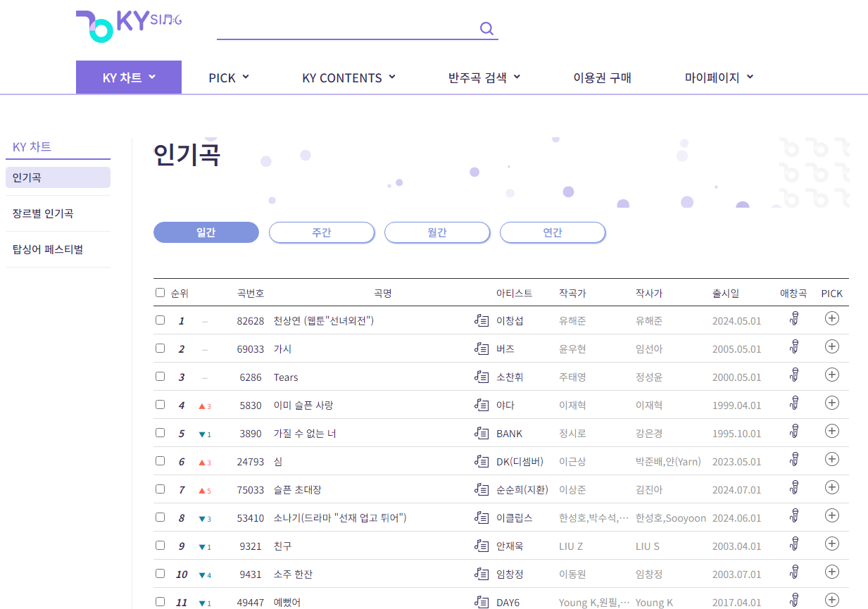Add 심 to PICK with plus icon
Screen dimensions: 868x609
tap(832, 459)
